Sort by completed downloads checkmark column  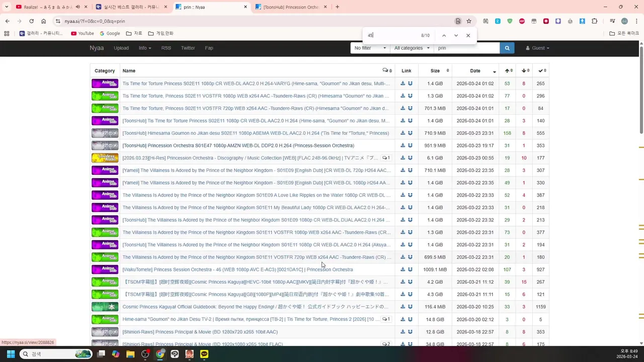pyautogui.click(x=541, y=71)
